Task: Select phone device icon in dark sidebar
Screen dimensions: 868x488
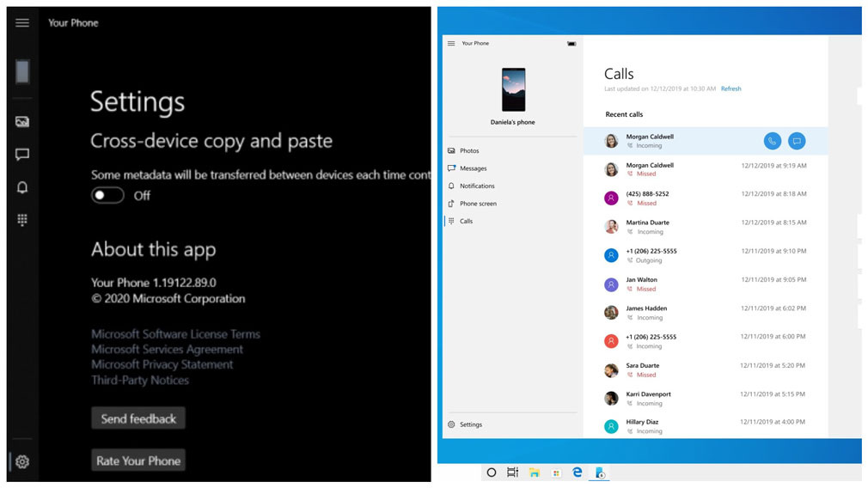Action: [x=22, y=71]
